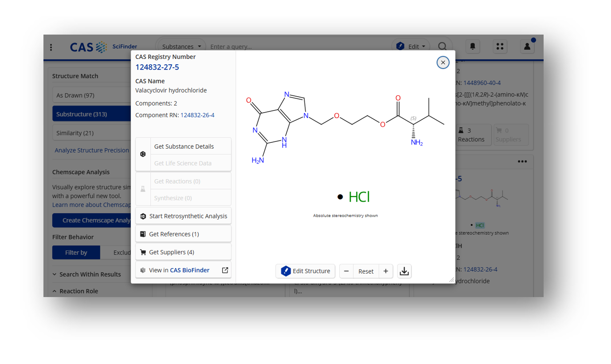Click the magnifying glass search icon
The width and height of the screenshot is (611, 364).
[442, 46]
